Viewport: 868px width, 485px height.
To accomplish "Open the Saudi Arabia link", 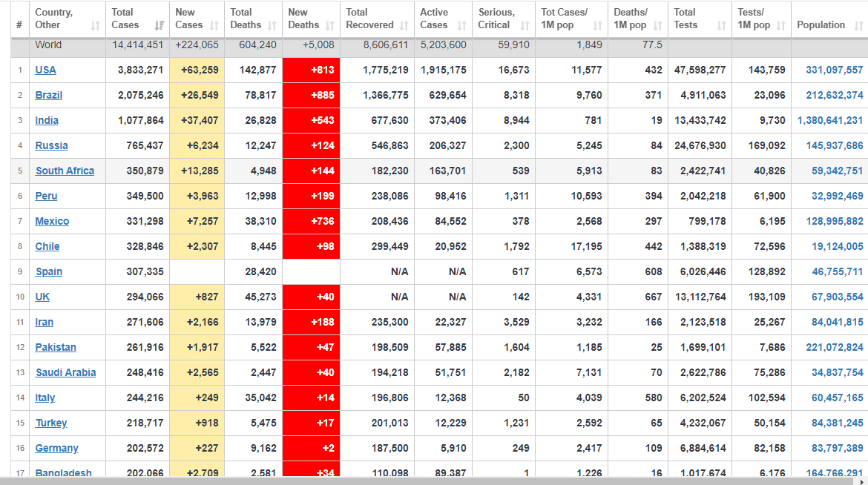I will click(66, 372).
